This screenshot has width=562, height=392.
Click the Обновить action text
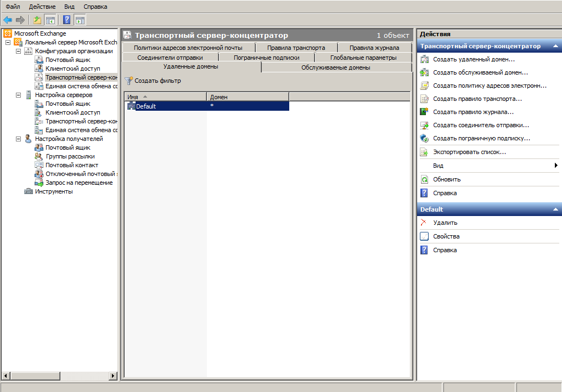[x=447, y=179]
